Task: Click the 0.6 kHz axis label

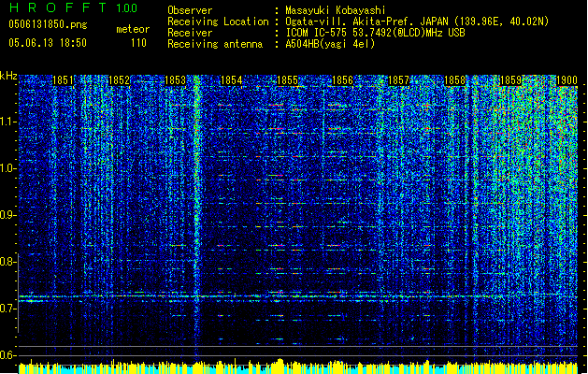Action: [7, 355]
